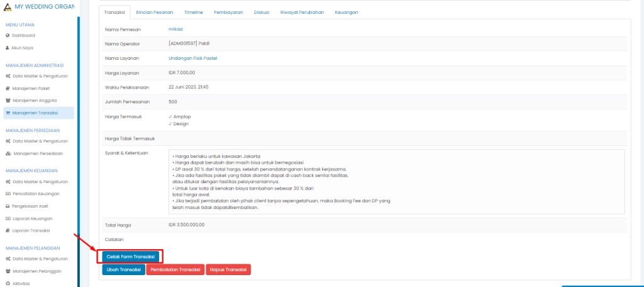Viewport: 644px width, 287px height.
Task: Open Dashboard via its sidebar icon
Action: [8, 35]
